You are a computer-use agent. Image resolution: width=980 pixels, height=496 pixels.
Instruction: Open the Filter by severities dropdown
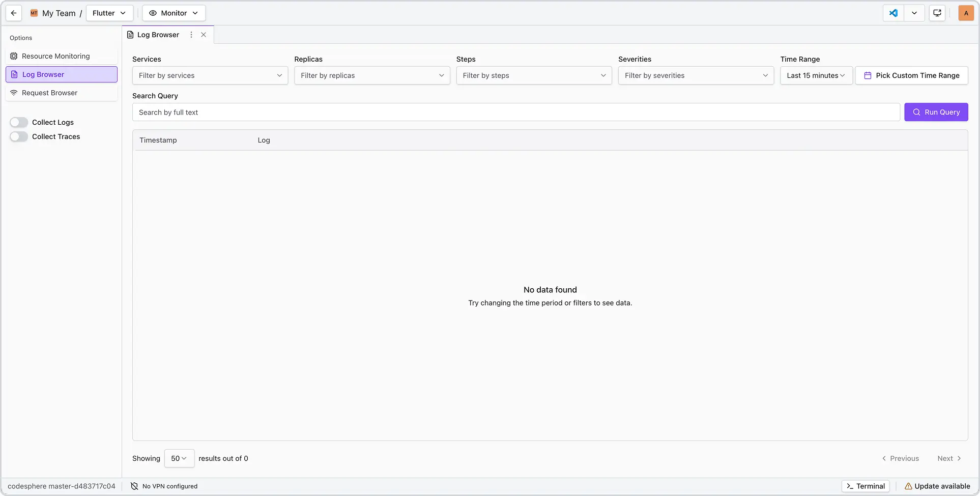pyautogui.click(x=696, y=75)
